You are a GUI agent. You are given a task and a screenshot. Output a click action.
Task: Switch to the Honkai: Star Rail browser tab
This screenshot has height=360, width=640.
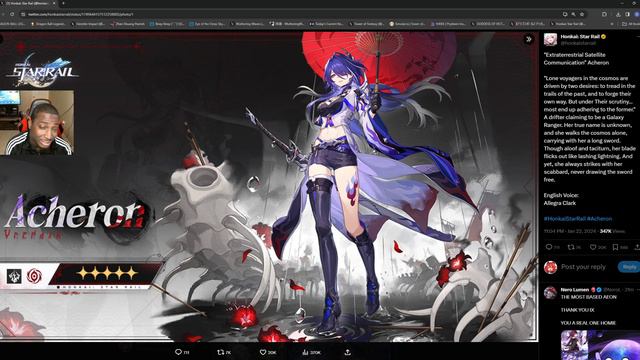(28, 3)
